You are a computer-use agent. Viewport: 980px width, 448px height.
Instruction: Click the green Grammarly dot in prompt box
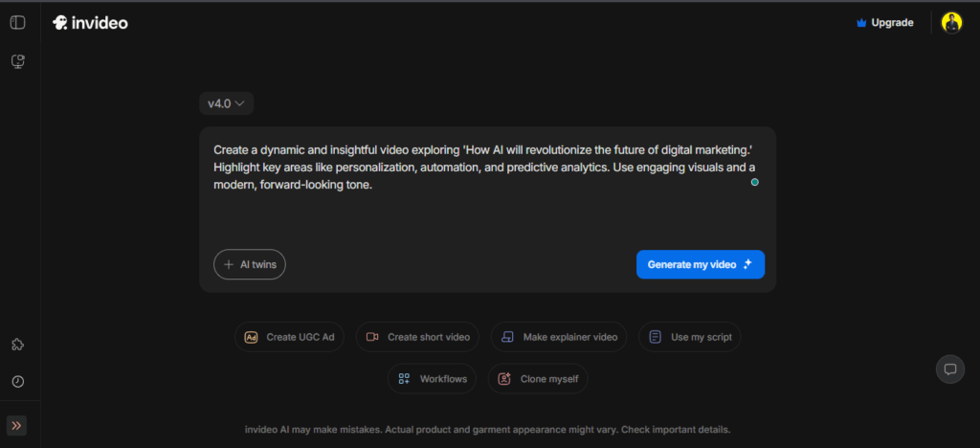754,182
